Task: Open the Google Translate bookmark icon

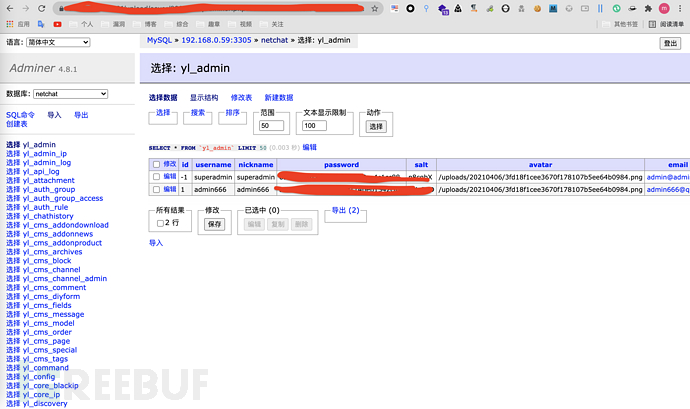Action: (x=41, y=24)
